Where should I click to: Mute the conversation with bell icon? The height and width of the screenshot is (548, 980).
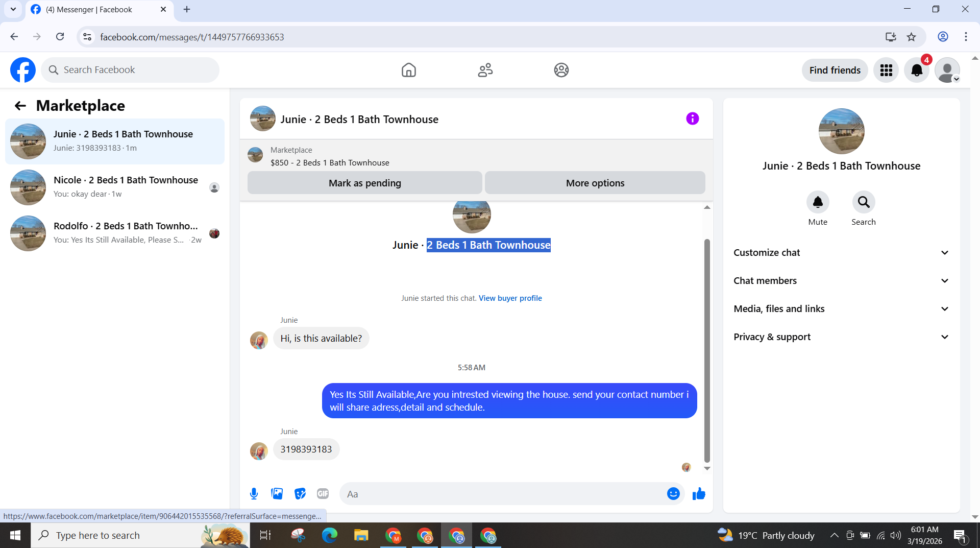(818, 202)
